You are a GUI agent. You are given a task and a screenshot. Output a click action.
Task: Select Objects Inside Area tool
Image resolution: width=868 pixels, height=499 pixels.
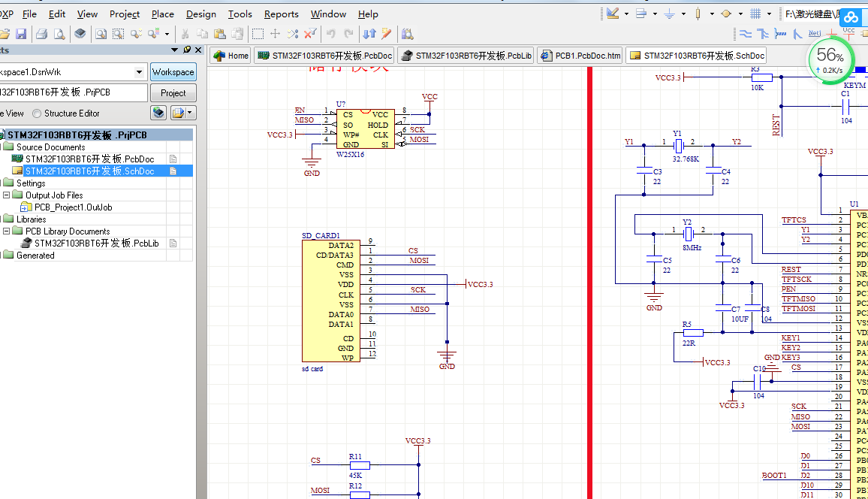(258, 35)
